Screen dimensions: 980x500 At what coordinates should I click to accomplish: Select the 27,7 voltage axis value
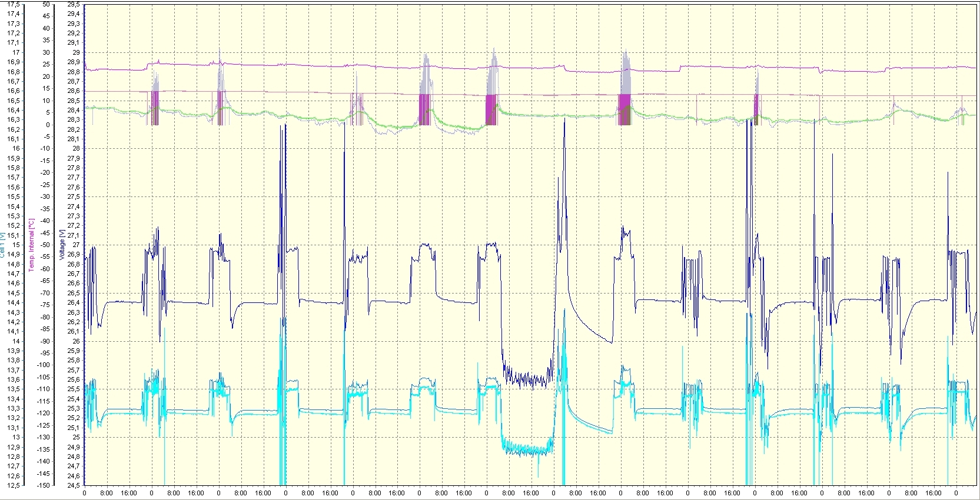click(73, 177)
